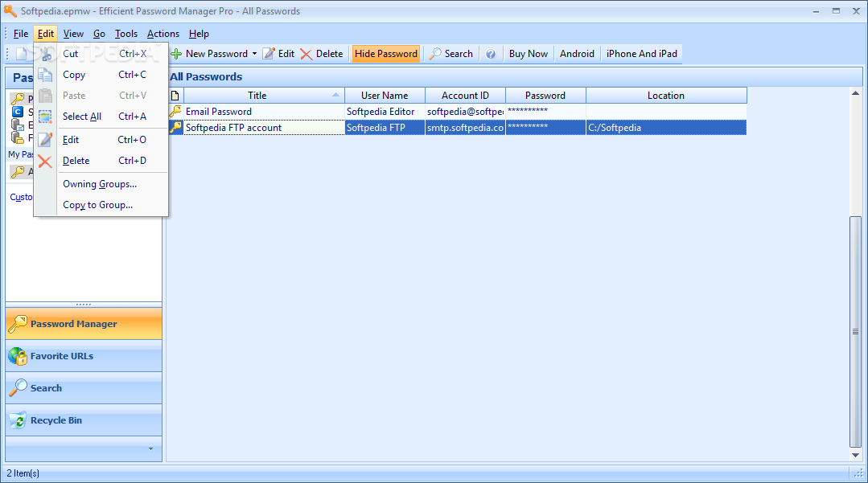Click the pencil Edit icon in Edit menu
The image size is (868, 483).
tap(45, 139)
